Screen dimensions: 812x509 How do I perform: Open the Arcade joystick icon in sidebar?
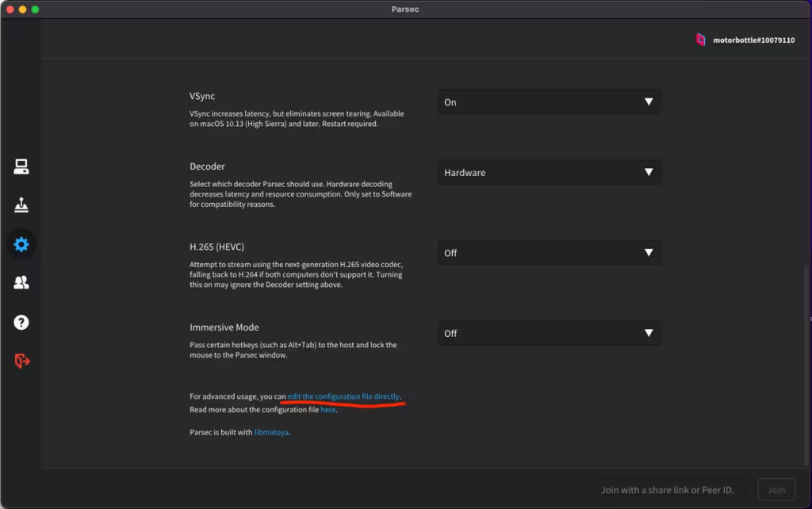[21, 205]
